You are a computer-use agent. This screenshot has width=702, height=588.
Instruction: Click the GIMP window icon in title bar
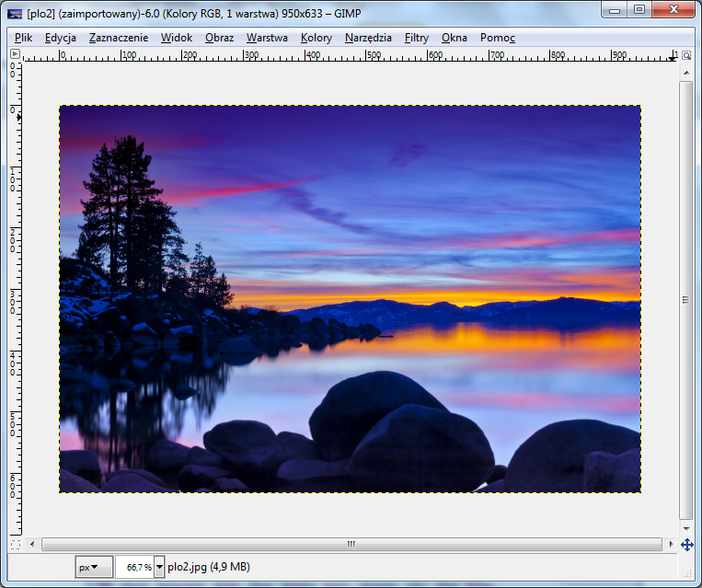pyautogui.click(x=15, y=14)
